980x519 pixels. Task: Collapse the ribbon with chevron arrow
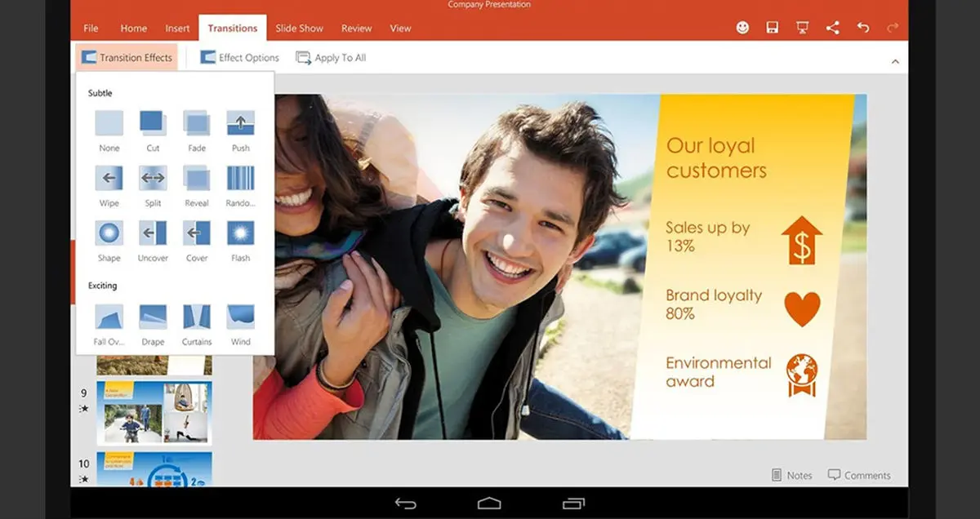click(x=895, y=61)
